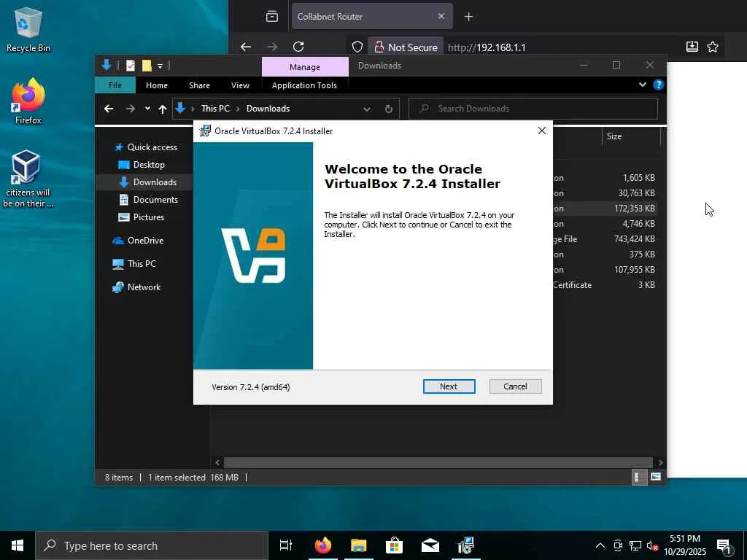Select This PC in navigation pane
Viewport: 747px width, 560px height.
click(134, 264)
